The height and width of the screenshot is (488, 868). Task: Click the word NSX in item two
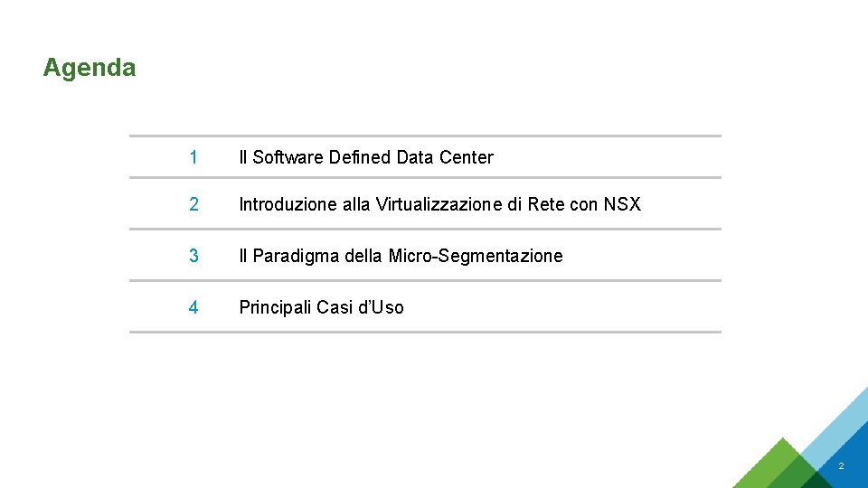[622, 204]
